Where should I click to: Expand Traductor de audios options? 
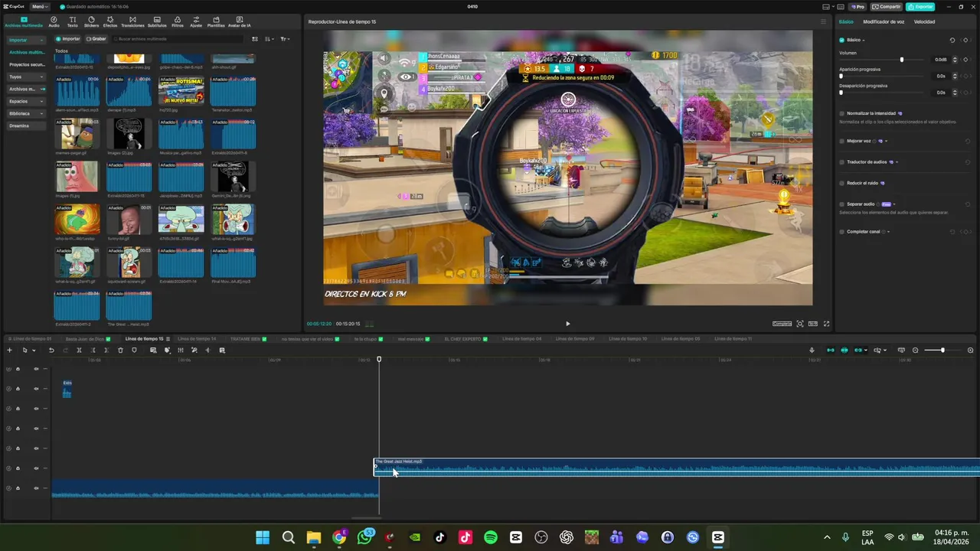pos(897,162)
